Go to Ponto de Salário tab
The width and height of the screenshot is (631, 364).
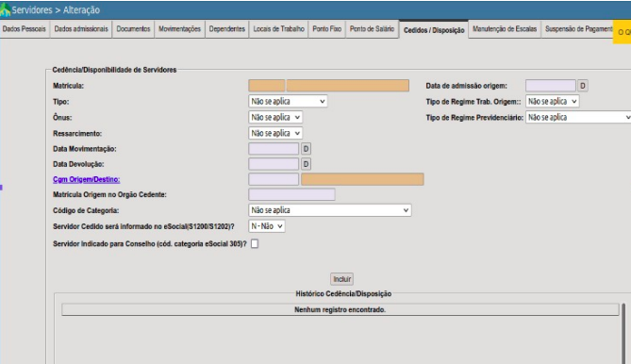372,29
